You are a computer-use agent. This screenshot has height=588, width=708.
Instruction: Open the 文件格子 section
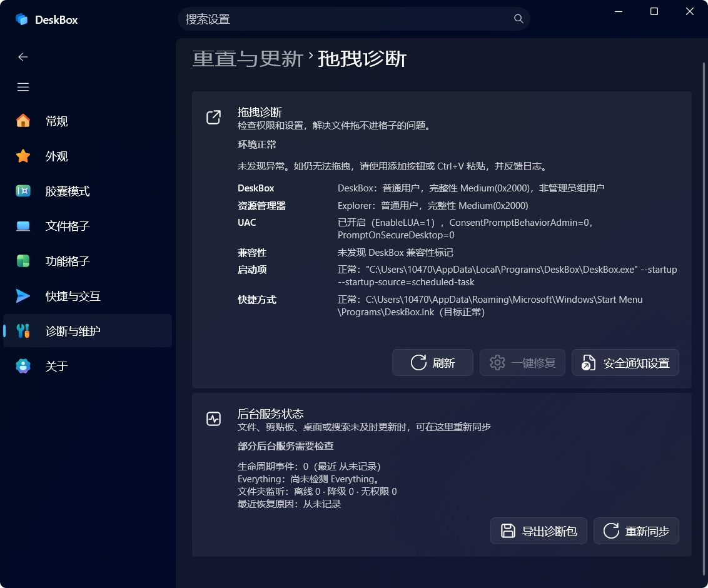coord(88,226)
